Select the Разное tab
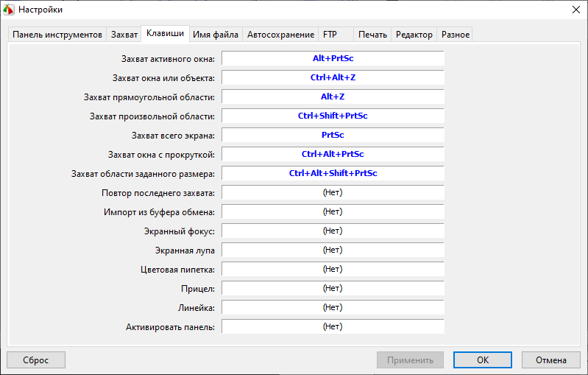Viewport: 588px width, 375px height. (455, 35)
